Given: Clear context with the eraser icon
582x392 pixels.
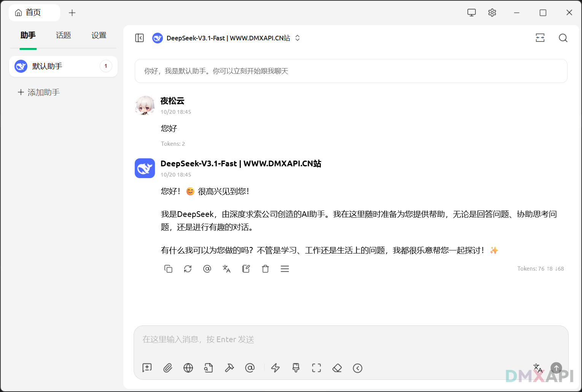Looking at the screenshot, I should (x=337, y=368).
